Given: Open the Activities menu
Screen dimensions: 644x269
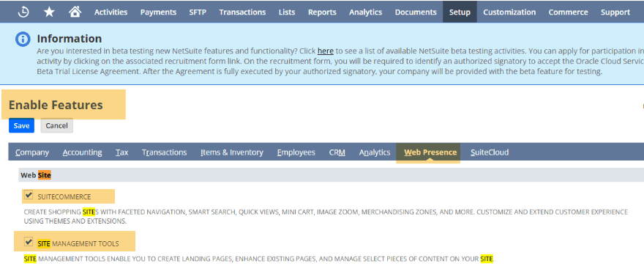Looking at the screenshot, I should [111, 12].
